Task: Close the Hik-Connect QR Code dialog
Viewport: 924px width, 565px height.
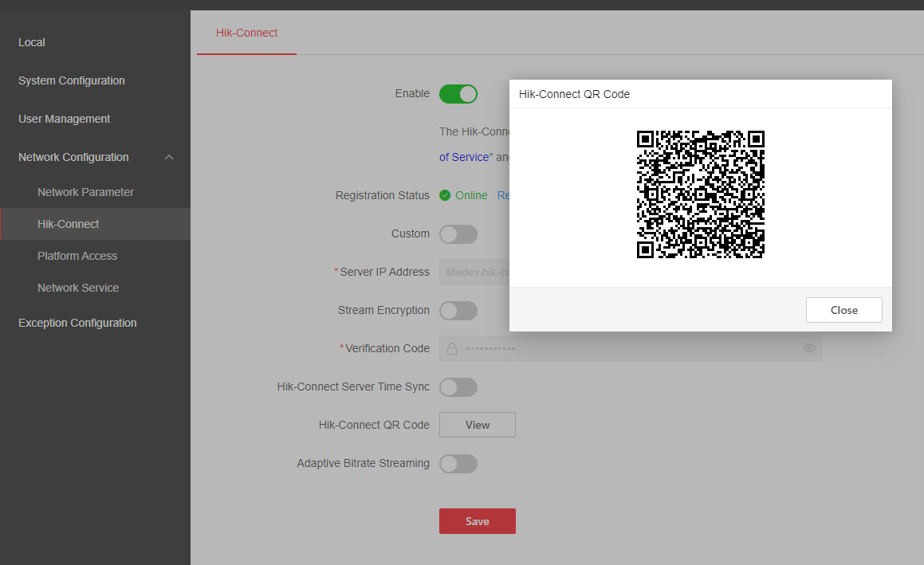Action: click(843, 310)
